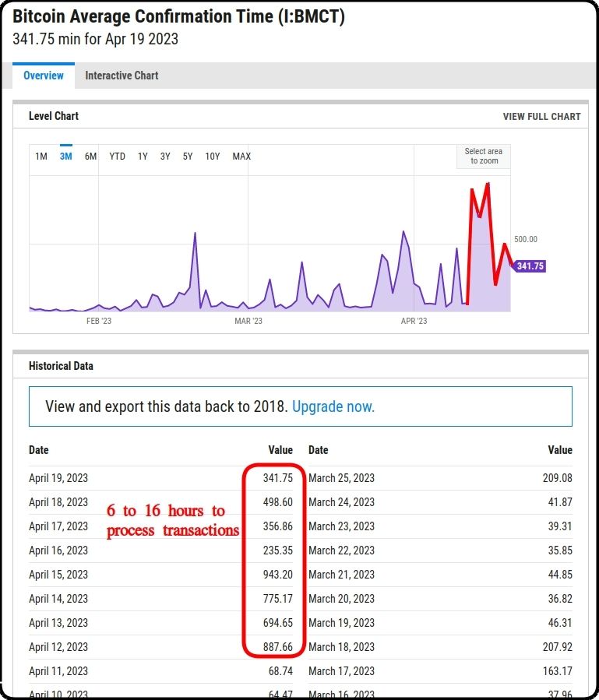Click the APR '23 axis label

(414, 321)
